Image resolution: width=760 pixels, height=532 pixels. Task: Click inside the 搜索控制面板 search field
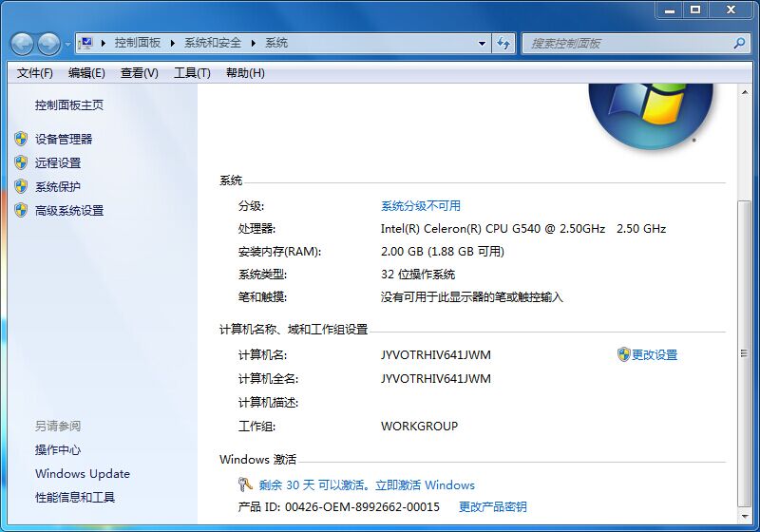(627, 43)
